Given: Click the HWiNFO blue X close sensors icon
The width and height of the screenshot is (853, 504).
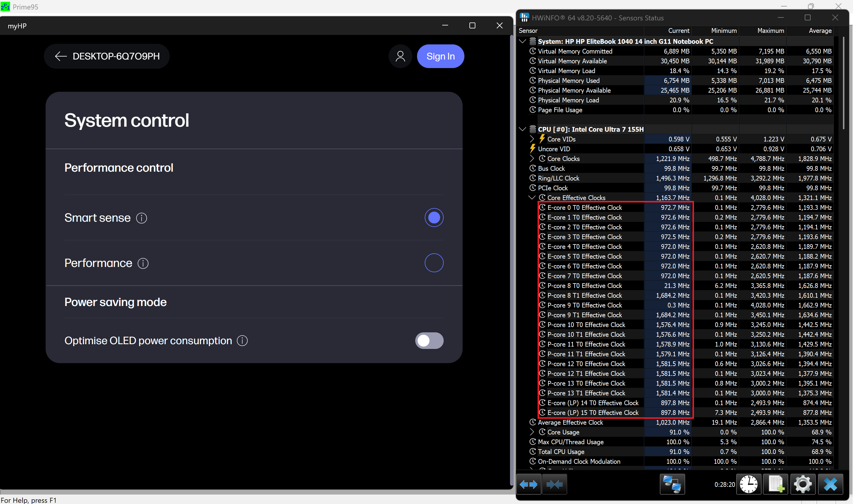Looking at the screenshot, I should click(x=830, y=484).
